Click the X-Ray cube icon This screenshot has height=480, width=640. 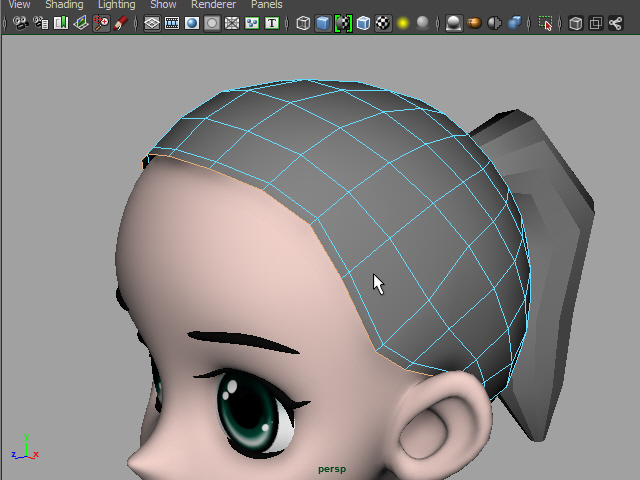pyautogui.click(x=576, y=23)
